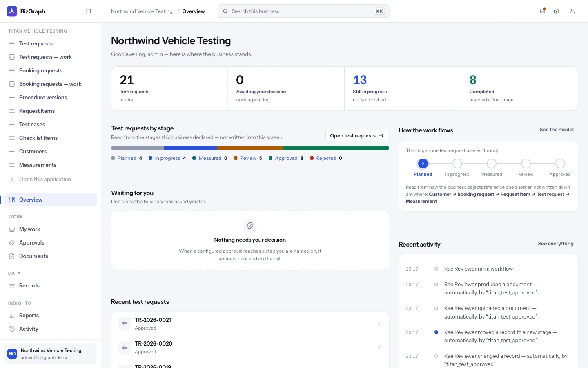Collapse the sidebar with the panel icon
The image size is (588, 368).
pos(89,11)
